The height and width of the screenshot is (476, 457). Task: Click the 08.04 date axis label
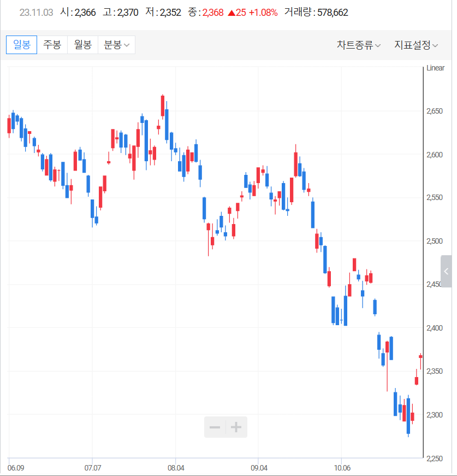point(176,468)
